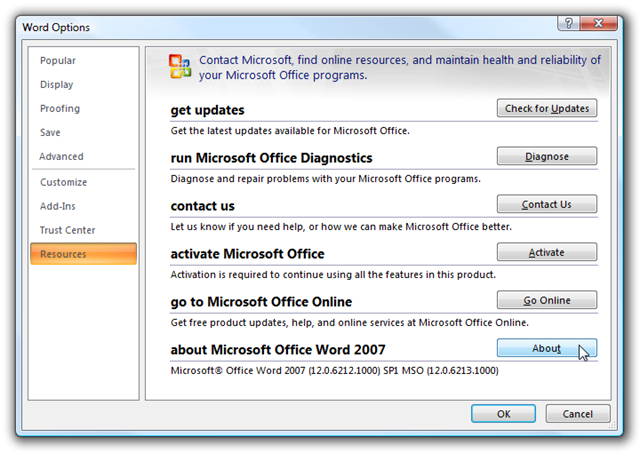Screen dimensions: 640x453
Task: Click the Go Online button
Action: pos(547,300)
